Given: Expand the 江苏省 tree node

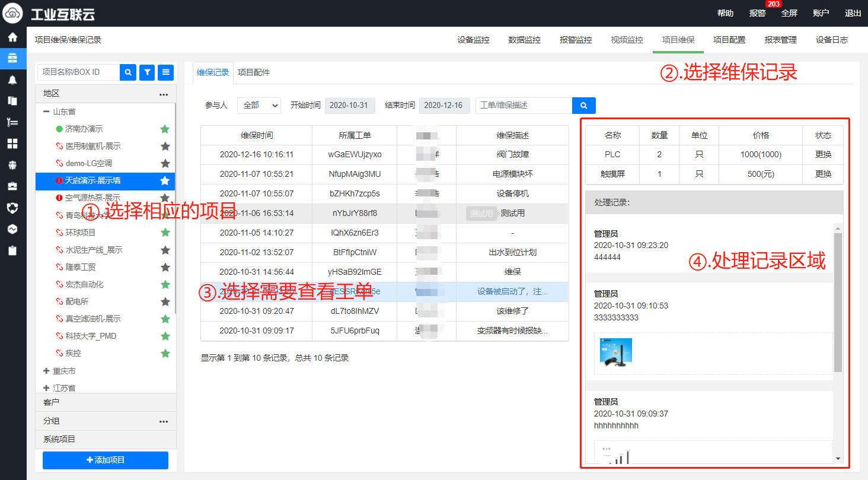Looking at the screenshot, I should [x=46, y=388].
